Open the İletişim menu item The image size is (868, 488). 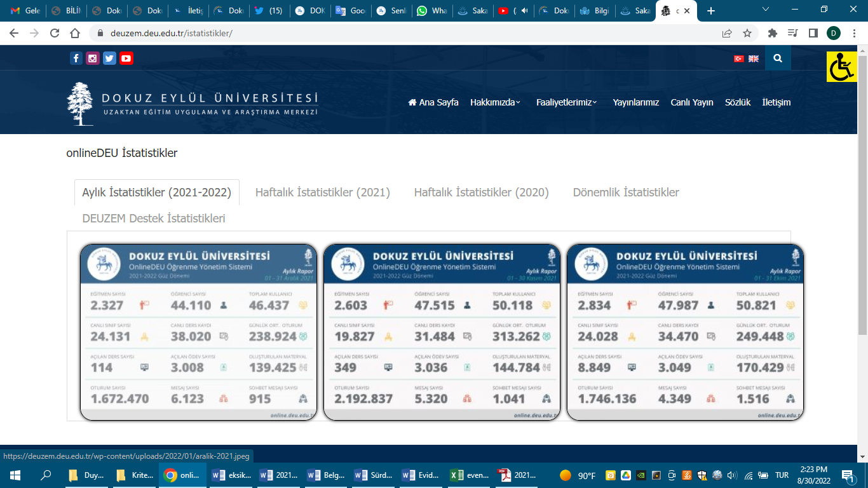[x=776, y=102]
